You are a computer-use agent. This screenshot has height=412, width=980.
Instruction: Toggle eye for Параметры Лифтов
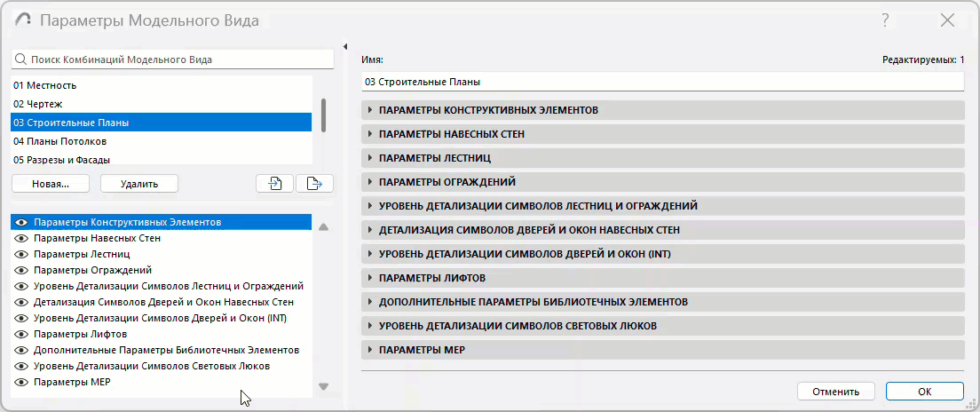22,334
